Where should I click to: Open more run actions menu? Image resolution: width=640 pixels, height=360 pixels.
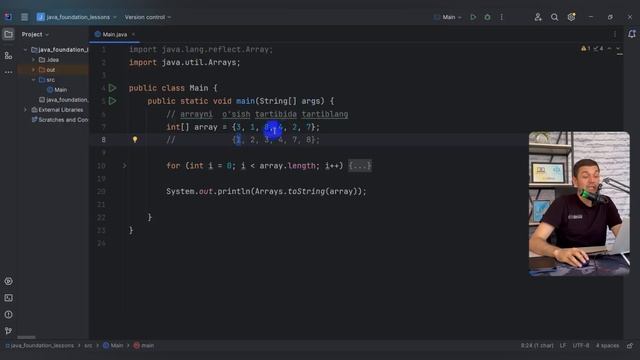[x=502, y=17]
